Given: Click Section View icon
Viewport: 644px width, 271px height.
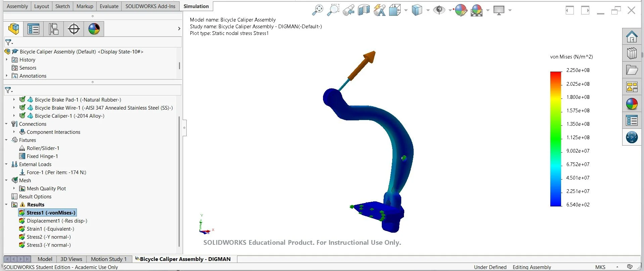Looking at the screenshot, I should (364, 10).
